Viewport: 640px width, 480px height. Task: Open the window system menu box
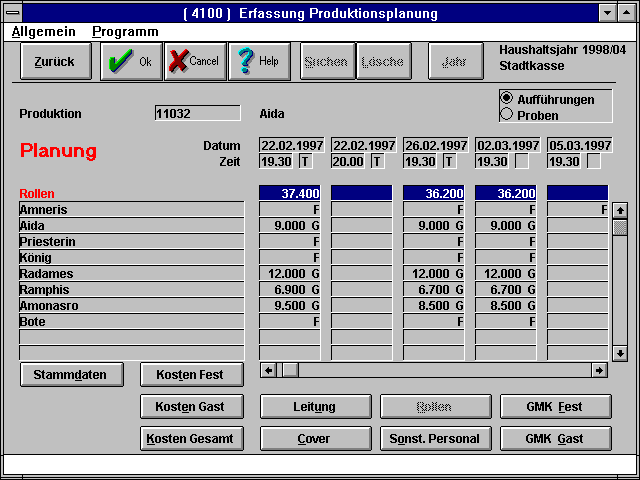coord(14,13)
